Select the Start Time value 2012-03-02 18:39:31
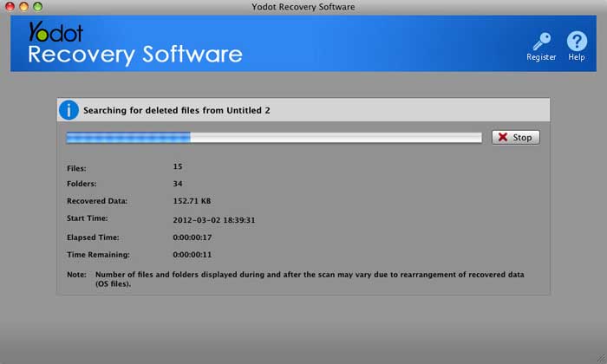This screenshot has height=364, width=607. [214, 220]
